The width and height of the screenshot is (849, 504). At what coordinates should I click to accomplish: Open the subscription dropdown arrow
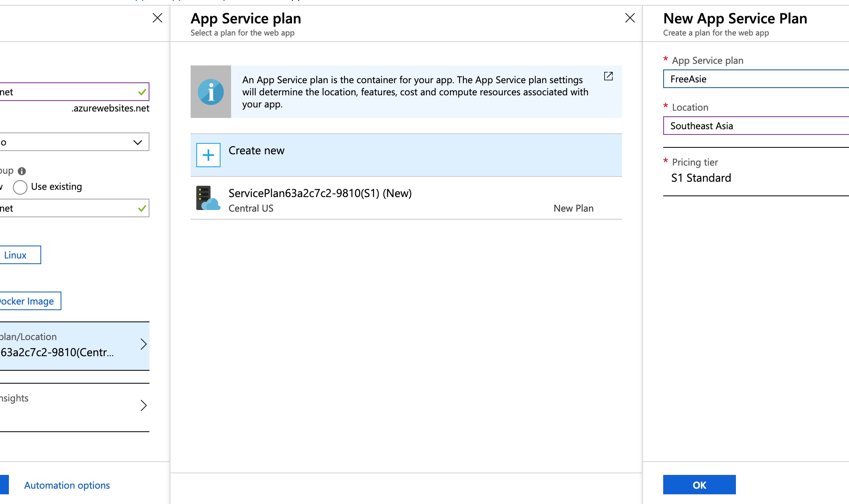137,142
